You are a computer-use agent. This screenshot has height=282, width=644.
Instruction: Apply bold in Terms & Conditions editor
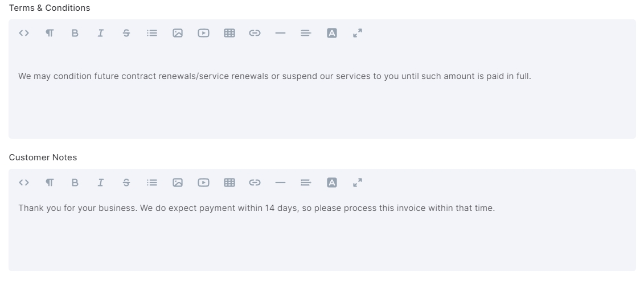point(75,33)
